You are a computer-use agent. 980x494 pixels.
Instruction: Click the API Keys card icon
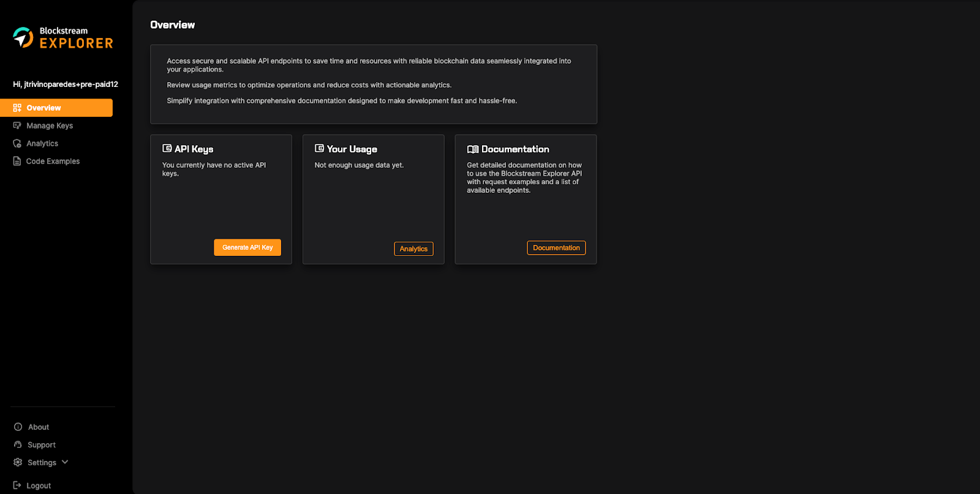coord(167,148)
